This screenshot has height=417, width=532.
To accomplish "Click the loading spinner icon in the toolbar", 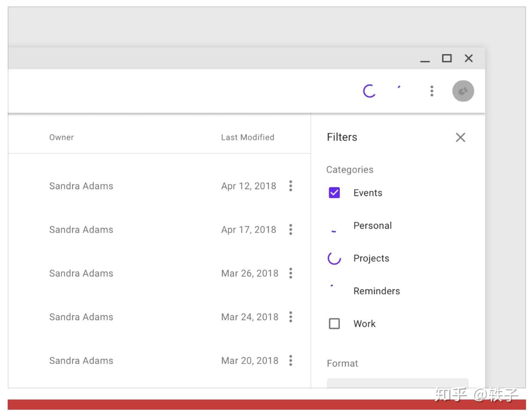I will [369, 91].
